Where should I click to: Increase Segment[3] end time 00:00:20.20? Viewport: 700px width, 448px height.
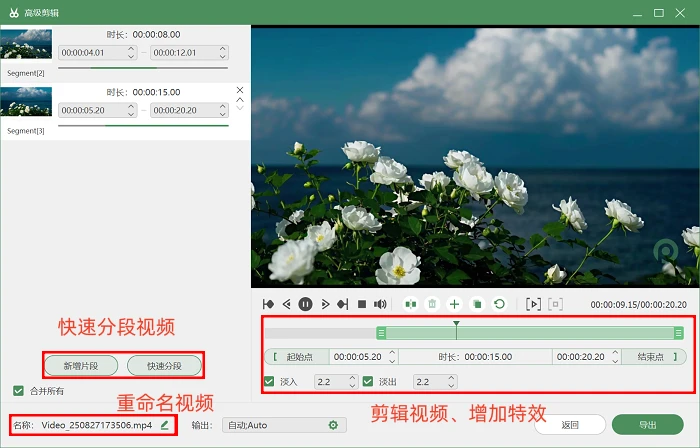222,107
